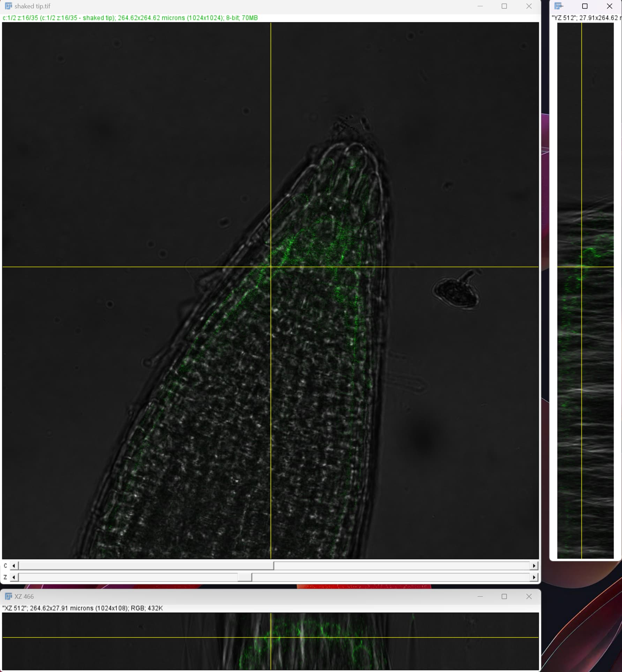Maximize the XZ 466 window
622x672 pixels.
coord(504,597)
